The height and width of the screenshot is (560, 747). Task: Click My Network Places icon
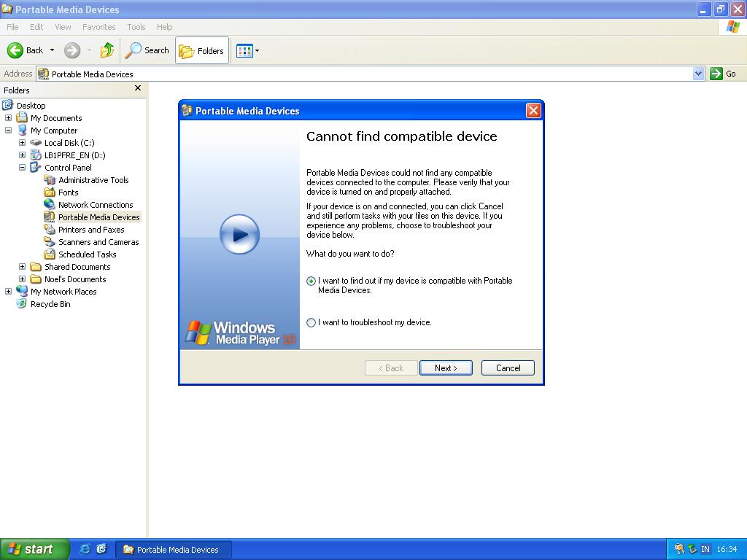[22, 291]
